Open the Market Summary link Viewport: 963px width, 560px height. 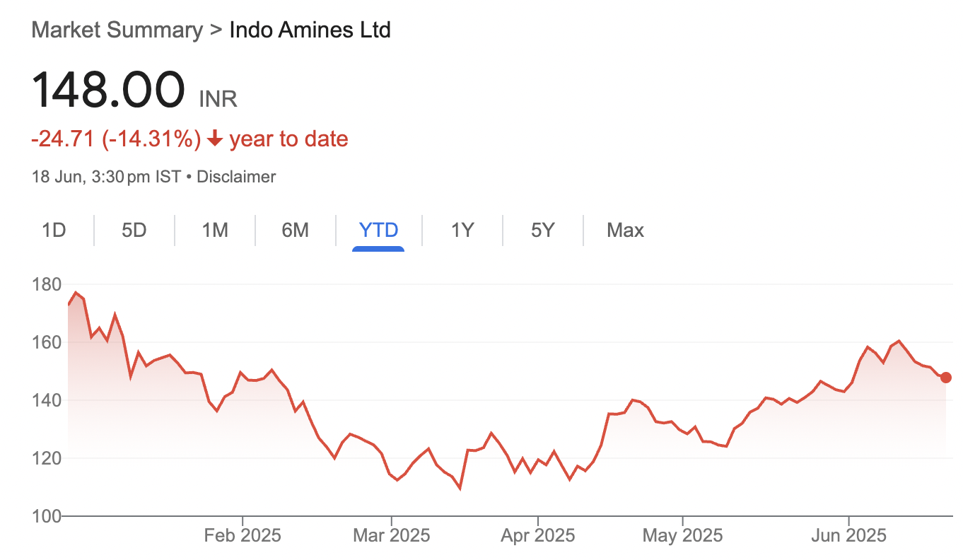point(117,30)
